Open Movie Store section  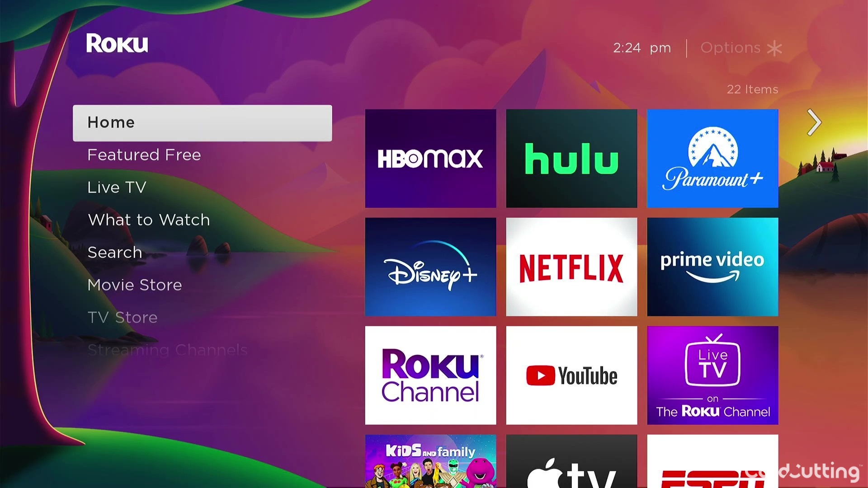point(134,285)
